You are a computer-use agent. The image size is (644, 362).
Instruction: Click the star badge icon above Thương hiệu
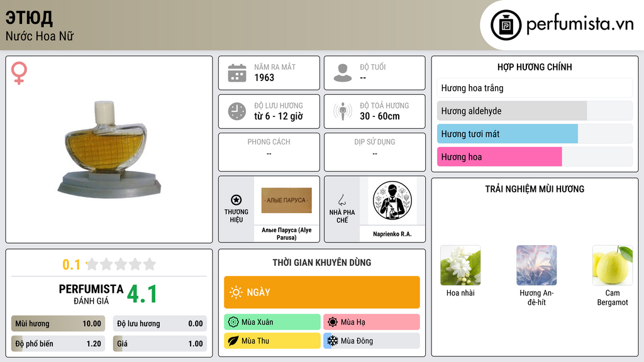(236, 200)
